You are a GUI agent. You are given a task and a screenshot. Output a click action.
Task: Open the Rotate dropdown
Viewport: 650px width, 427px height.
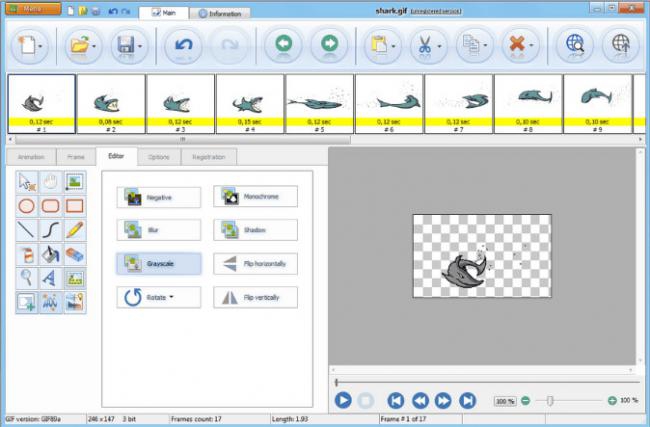[x=159, y=297]
